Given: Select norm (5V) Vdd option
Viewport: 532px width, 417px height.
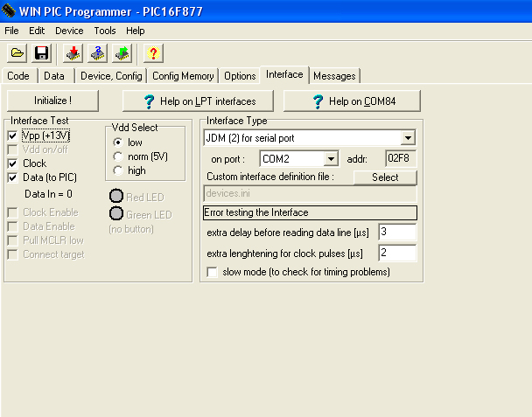Looking at the screenshot, I should click(x=118, y=156).
